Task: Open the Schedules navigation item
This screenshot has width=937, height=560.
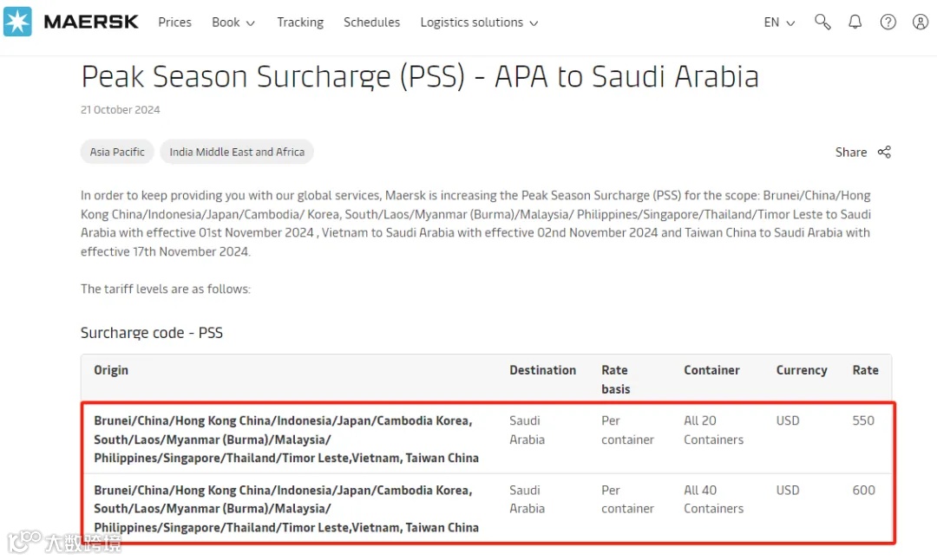Action: click(x=371, y=23)
